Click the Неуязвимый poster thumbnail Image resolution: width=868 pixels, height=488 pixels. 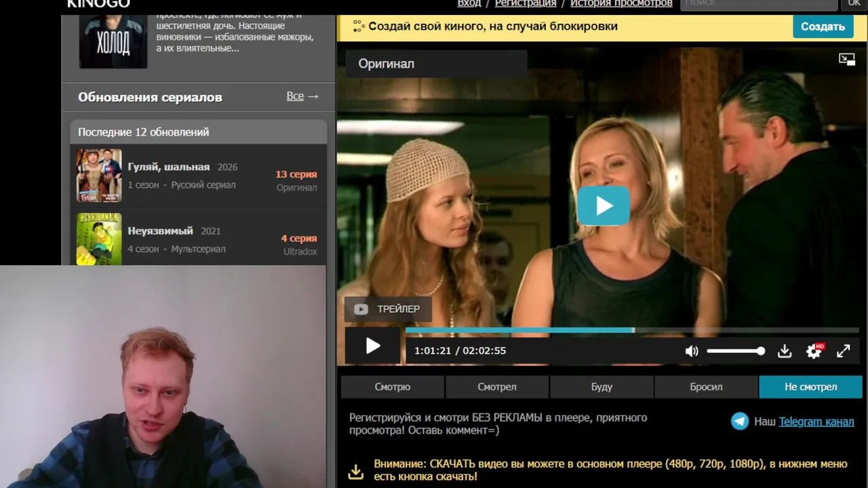point(99,239)
